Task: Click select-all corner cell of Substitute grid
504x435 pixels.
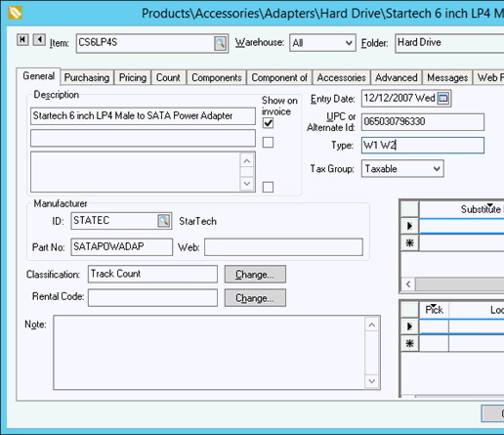Action: click(x=409, y=209)
